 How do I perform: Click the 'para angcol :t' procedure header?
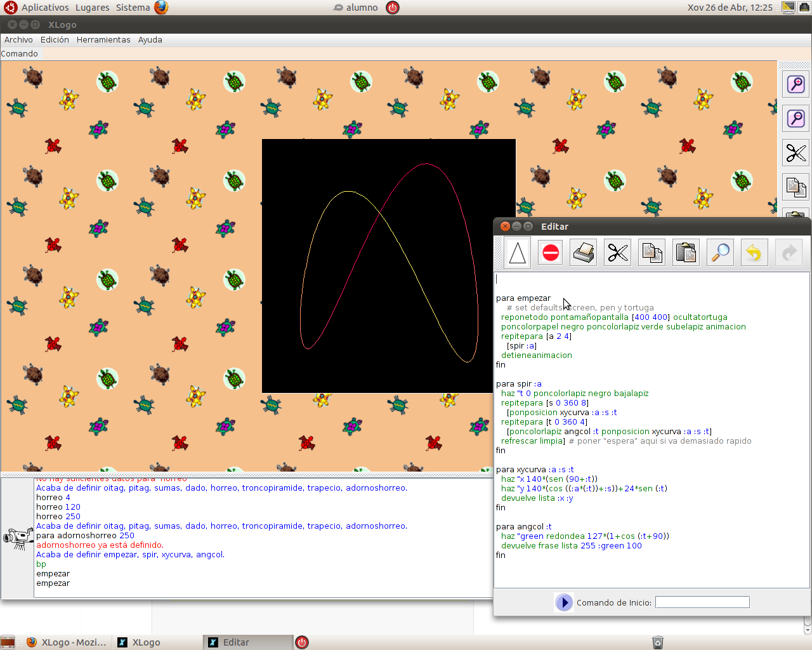(x=524, y=527)
